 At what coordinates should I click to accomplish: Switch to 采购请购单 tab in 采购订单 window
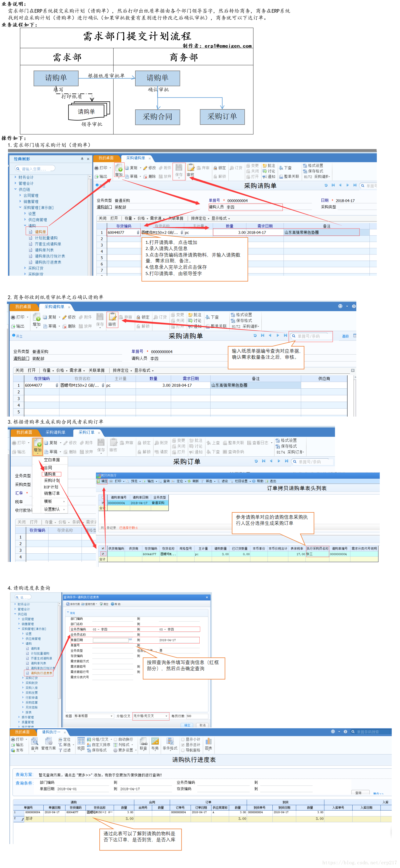[x=55, y=432]
